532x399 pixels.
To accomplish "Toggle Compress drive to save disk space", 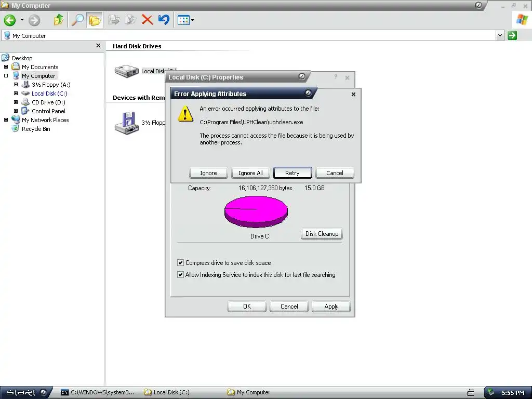I will pos(180,262).
